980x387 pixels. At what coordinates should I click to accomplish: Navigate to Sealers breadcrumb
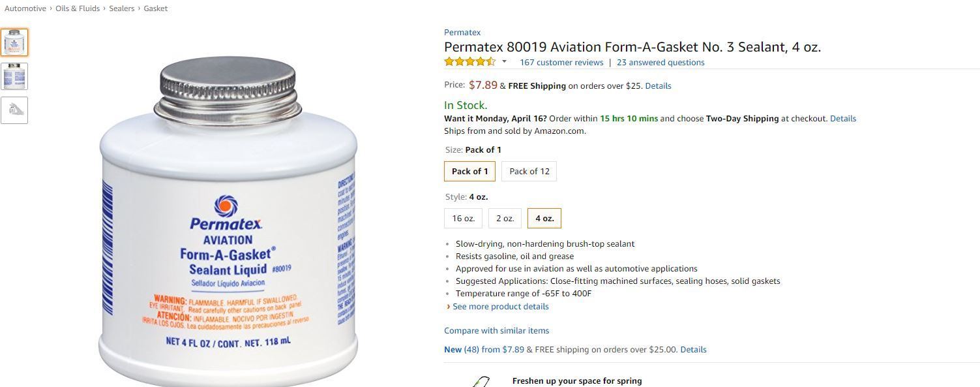122,8
